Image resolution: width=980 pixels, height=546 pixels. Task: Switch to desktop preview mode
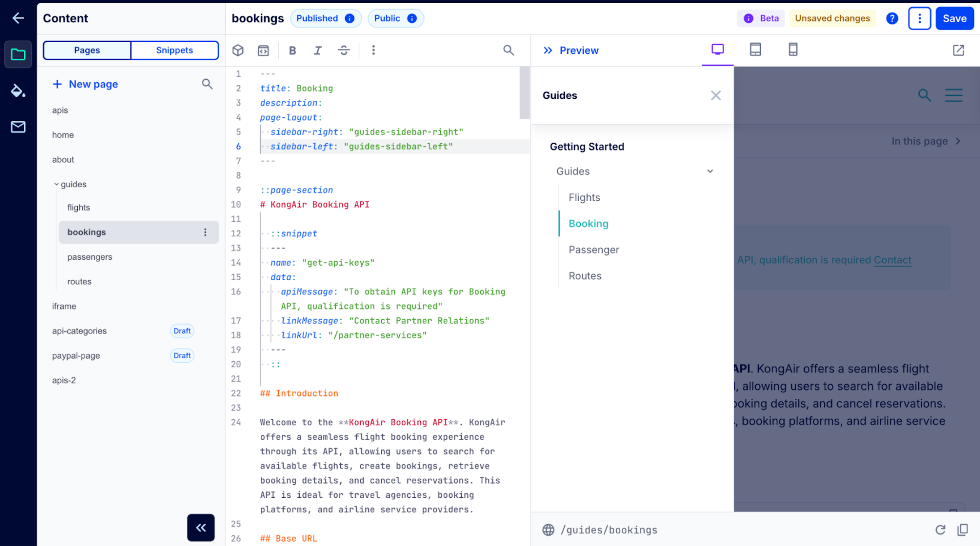point(717,49)
